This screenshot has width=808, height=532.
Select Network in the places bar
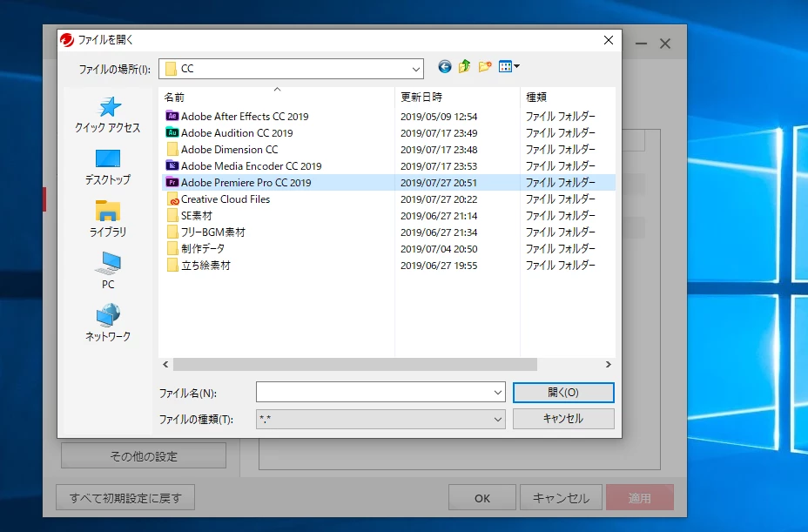[x=108, y=323]
